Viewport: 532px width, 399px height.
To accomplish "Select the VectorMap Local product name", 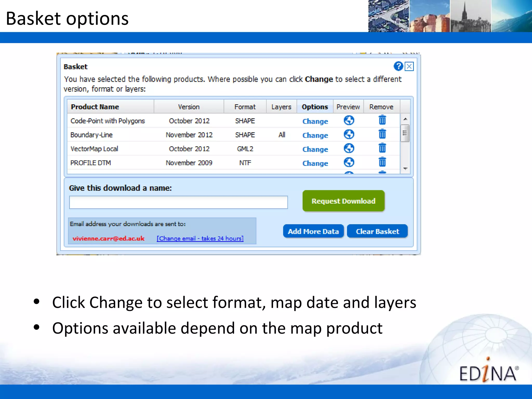I will pos(94,149).
